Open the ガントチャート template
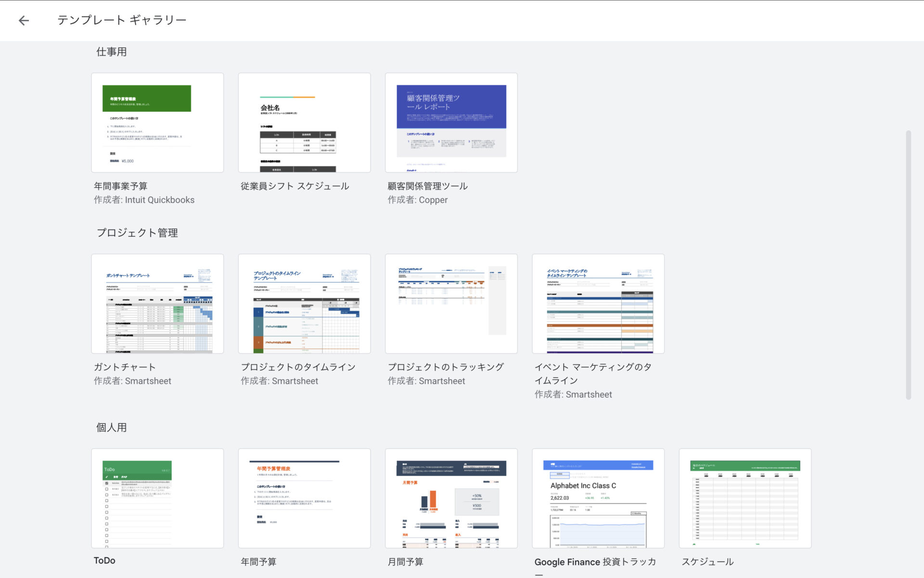This screenshot has height=578, width=924. pos(157,303)
